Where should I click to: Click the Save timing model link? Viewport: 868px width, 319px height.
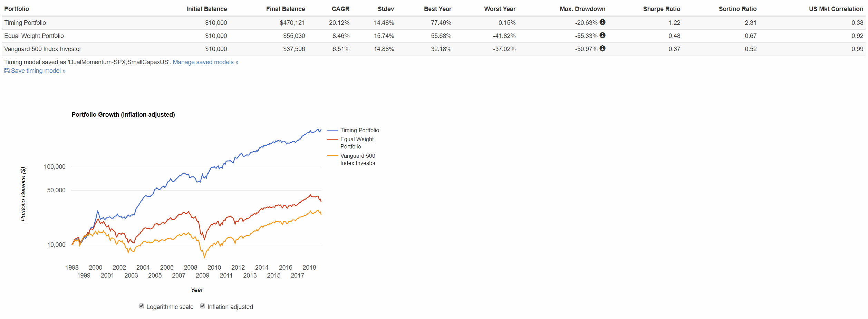point(38,71)
